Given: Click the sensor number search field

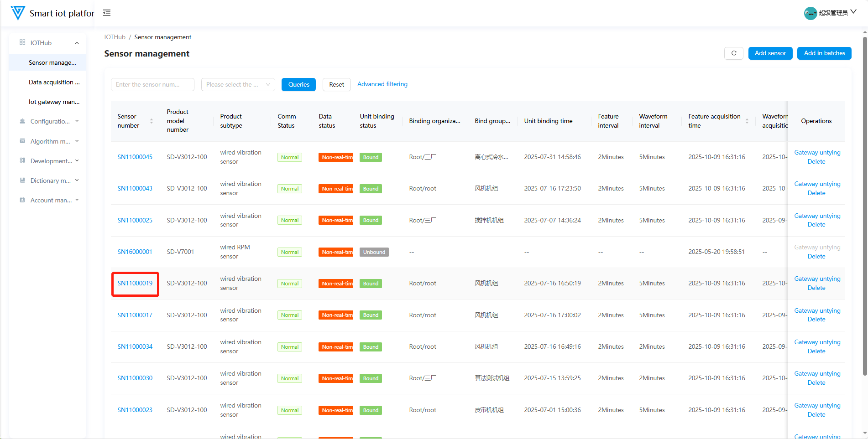Looking at the screenshot, I should [152, 84].
